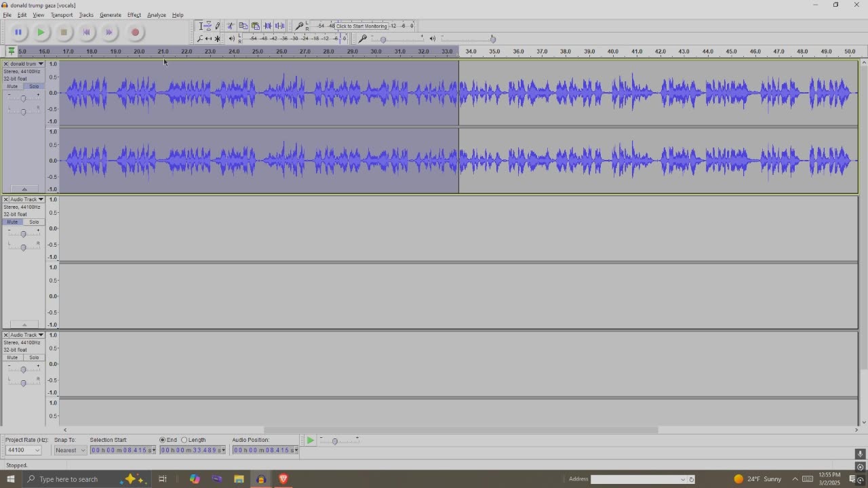Paste audio using the Paste icon
This screenshot has height=488, width=868.
255,26
